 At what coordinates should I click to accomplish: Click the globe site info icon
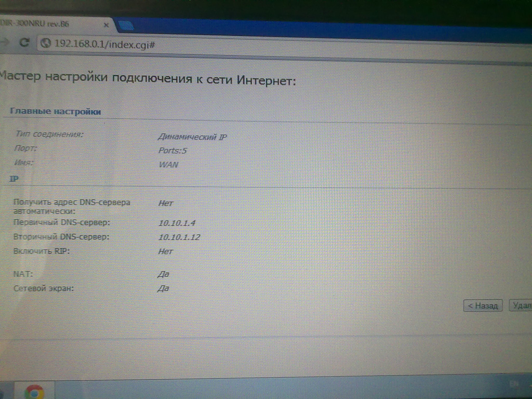point(46,43)
